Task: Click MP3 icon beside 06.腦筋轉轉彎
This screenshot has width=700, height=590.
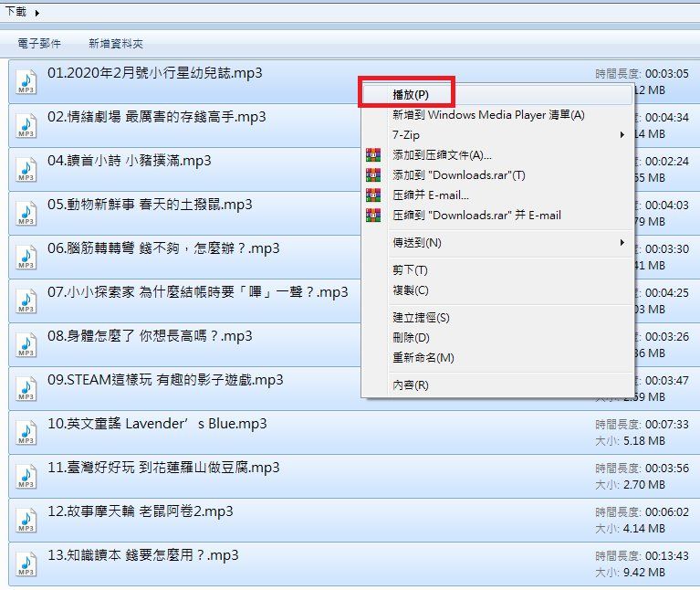Action: (26, 258)
